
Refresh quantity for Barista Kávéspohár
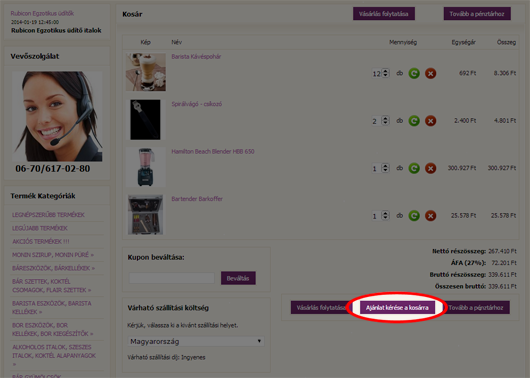pos(414,73)
